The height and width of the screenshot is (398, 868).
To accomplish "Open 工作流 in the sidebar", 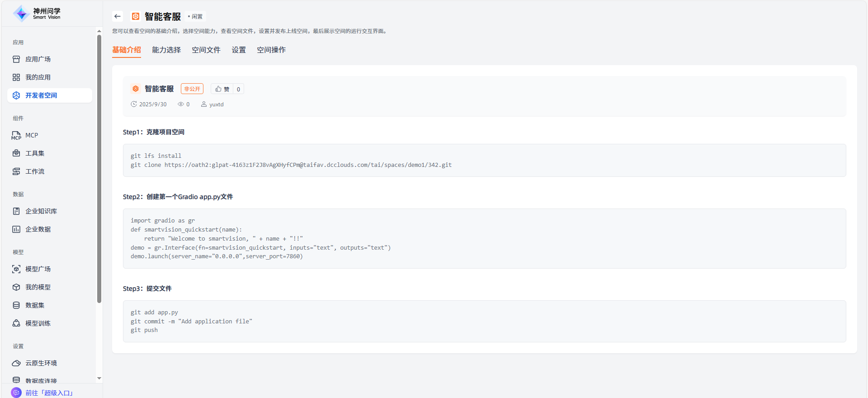I will tap(35, 171).
